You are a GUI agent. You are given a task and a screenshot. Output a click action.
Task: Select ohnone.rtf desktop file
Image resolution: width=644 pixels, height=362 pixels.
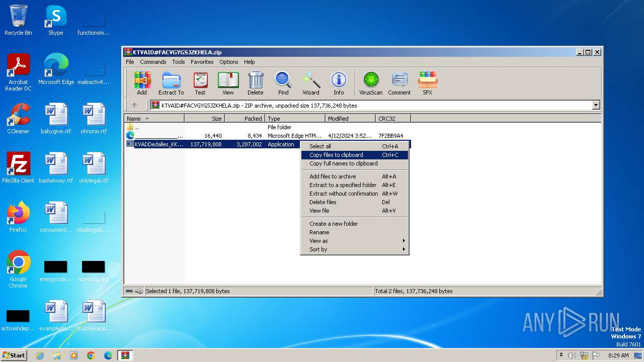(x=94, y=119)
